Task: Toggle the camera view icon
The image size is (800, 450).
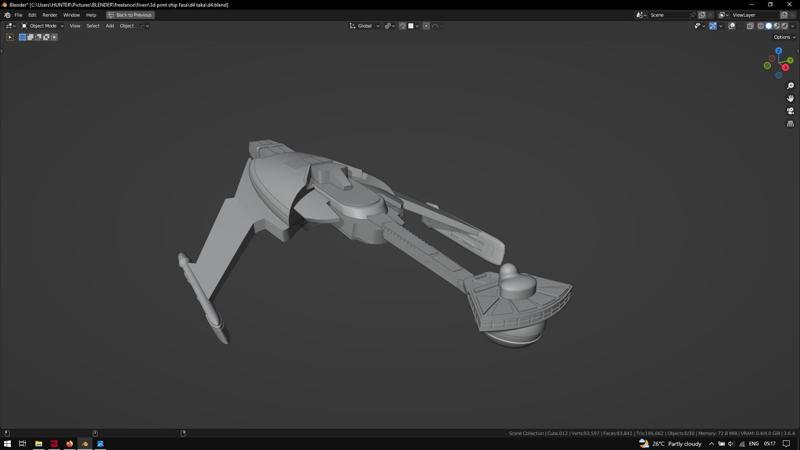Action: click(x=790, y=111)
